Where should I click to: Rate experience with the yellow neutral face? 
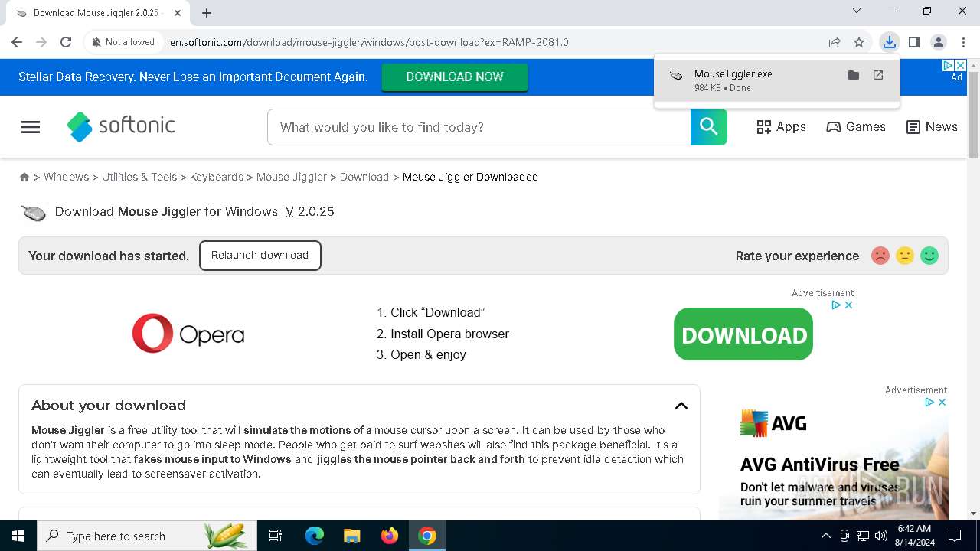(905, 256)
